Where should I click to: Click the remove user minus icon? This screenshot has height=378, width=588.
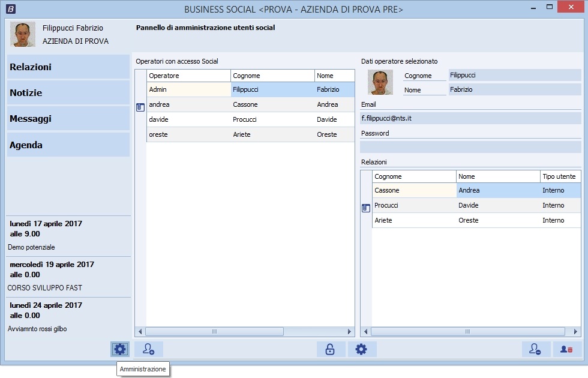(x=536, y=349)
